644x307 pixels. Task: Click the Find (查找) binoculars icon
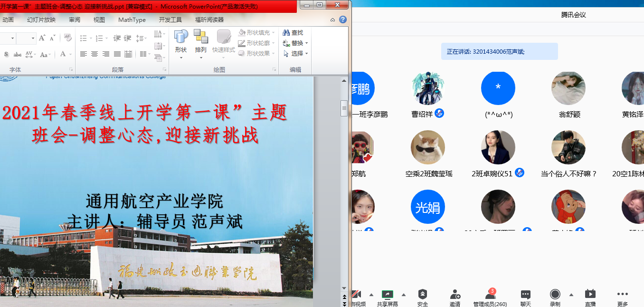pyautogui.click(x=286, y=33)
